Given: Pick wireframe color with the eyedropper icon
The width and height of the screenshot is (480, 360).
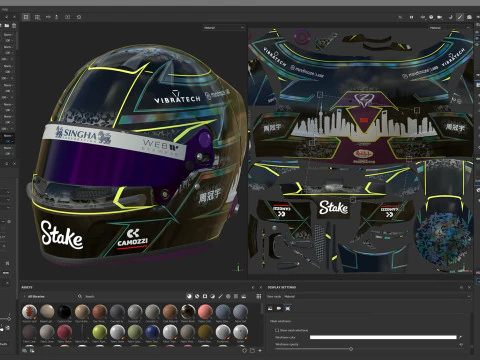Looking at the screenshot, I should (461, 337).
